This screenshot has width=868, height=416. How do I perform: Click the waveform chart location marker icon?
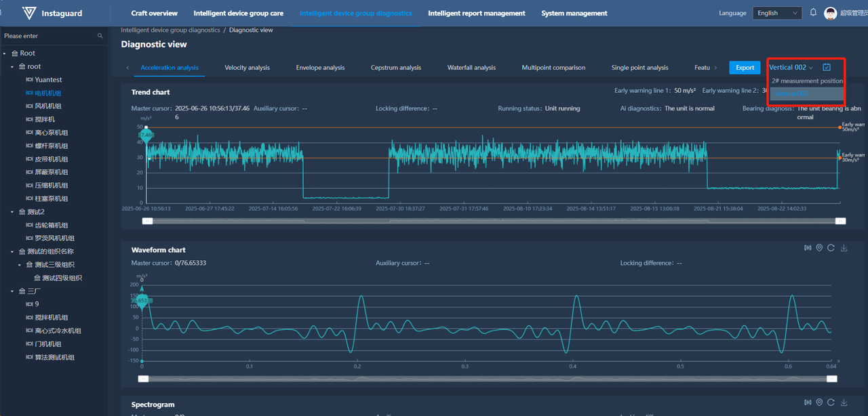819,248
